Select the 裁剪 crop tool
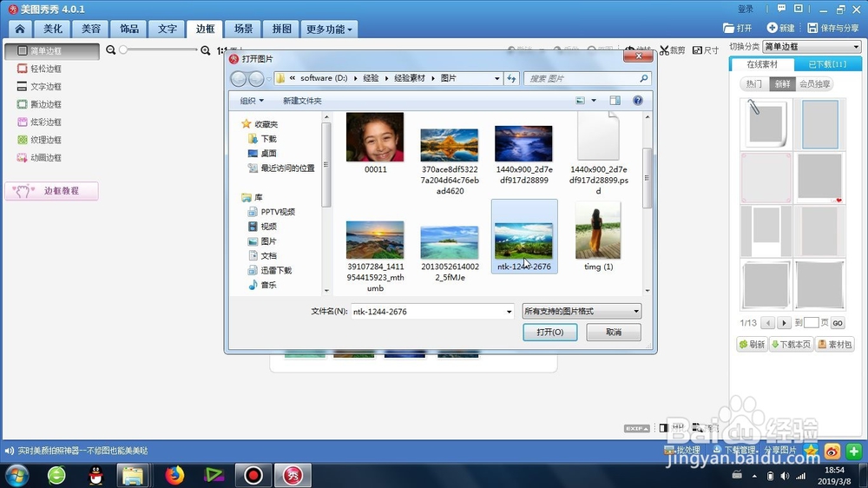 672,50
